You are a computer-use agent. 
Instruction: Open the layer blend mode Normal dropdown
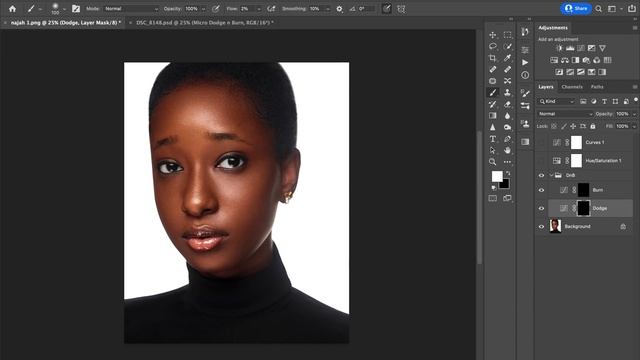pos(565,114)
